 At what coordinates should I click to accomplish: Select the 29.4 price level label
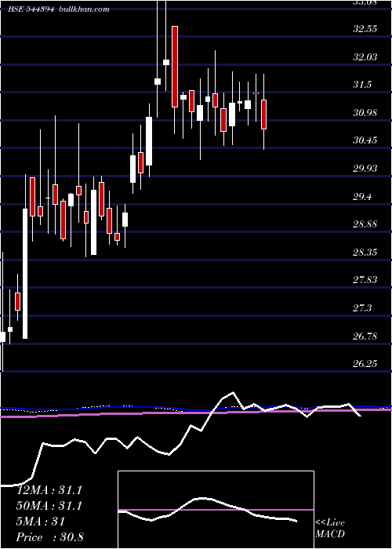(x=362, y=197)
